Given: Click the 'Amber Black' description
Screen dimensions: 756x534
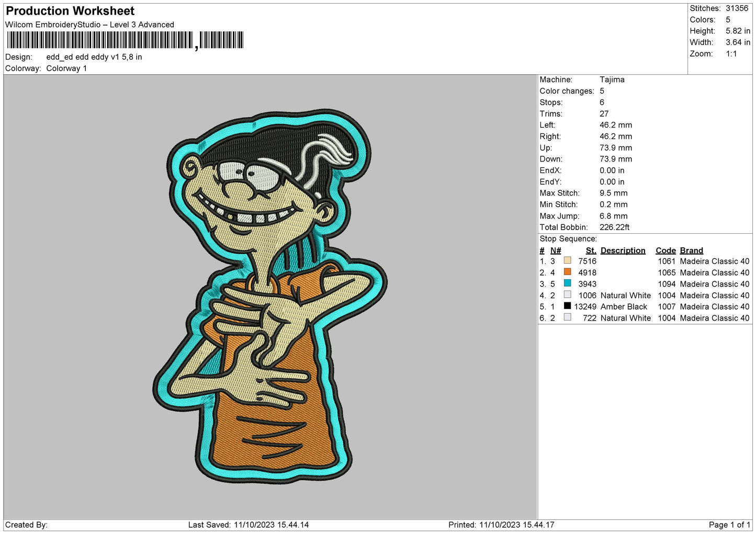Looking at the screenshot, I should pyautogui.click(x=624, y=307).
